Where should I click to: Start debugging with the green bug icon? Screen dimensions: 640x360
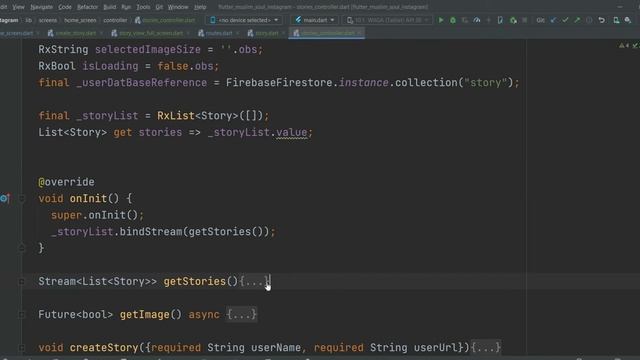[x=453, y=20]
